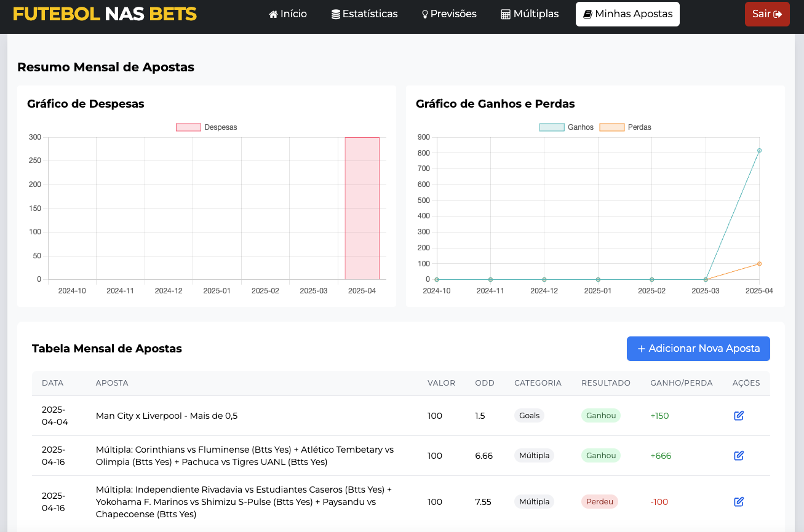The image size is (804, 532).
Task: Edit the Corinthians vs Fluminense múltipla bet
Action: pyautogui.click(x=739, y=456)
